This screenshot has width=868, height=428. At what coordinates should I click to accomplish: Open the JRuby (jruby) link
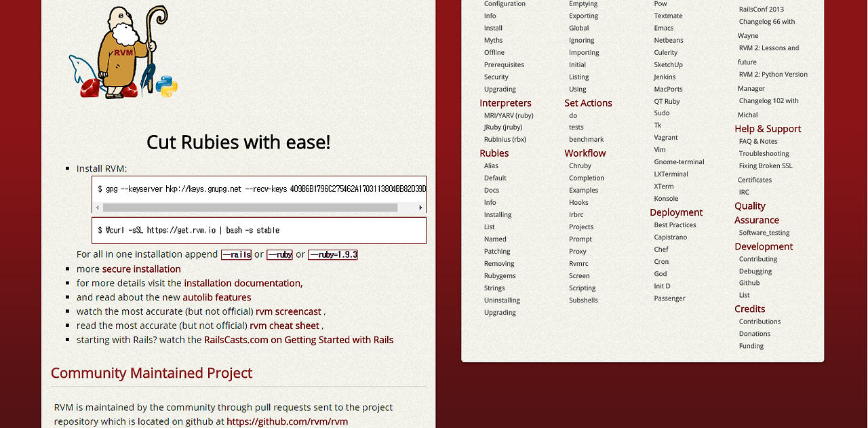(503, 128)
